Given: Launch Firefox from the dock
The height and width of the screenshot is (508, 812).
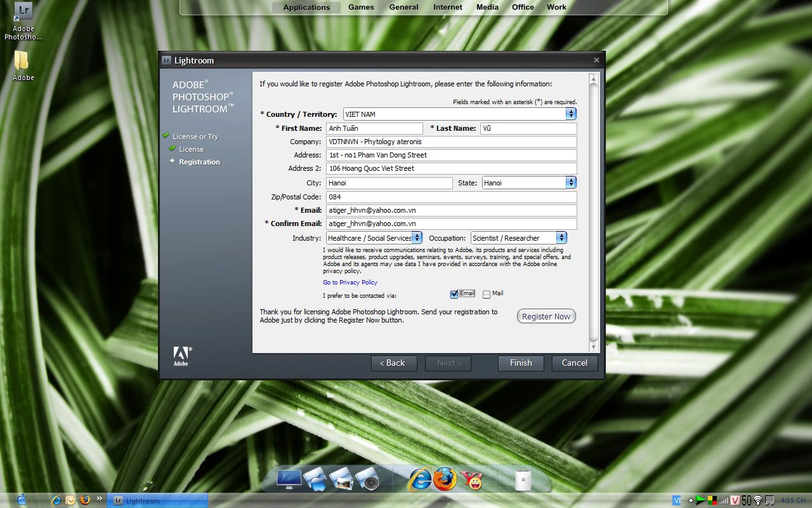Looking at the screenshot, I should point(445,479).
